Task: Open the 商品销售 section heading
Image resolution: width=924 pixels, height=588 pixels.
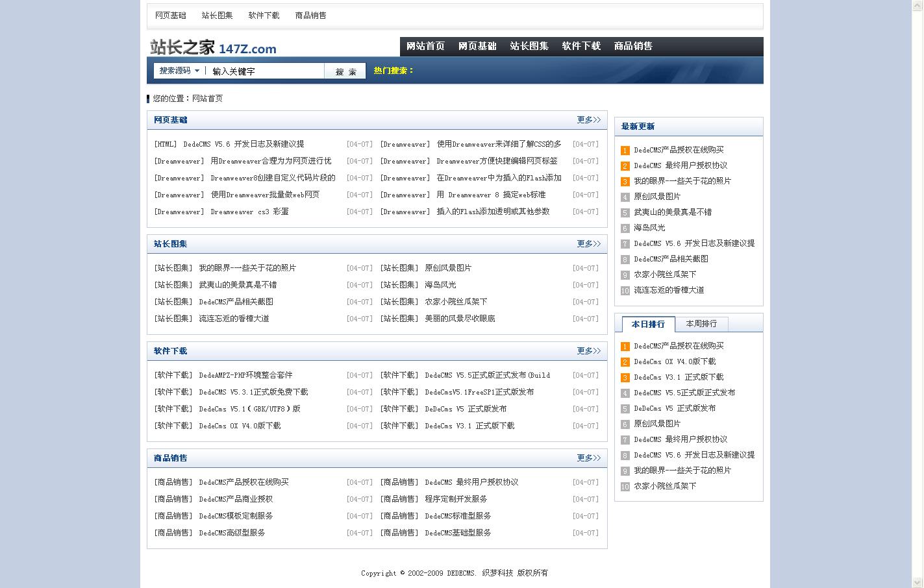Action: point(171,458)
